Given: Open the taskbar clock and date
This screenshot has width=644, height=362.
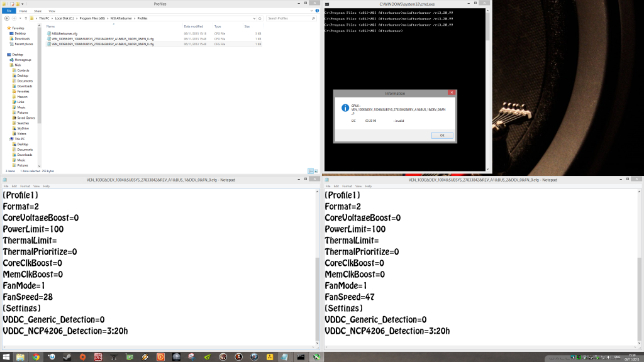Looking at the screenshot, I should pos(631,358).
